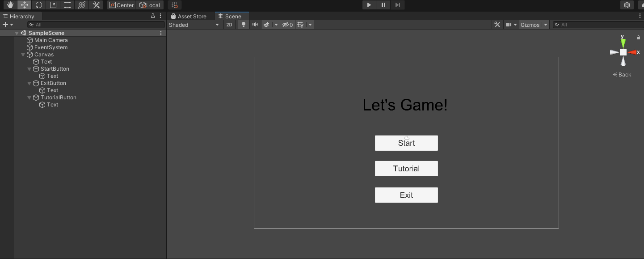Select EventSystem in Hierarchy
The height and width of the screenshot is (259, 644).
51,47
